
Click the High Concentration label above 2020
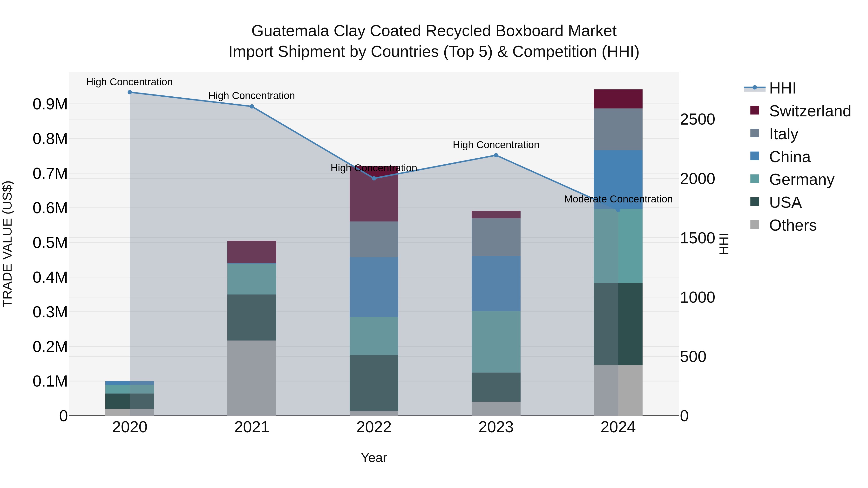pos(129,82)
